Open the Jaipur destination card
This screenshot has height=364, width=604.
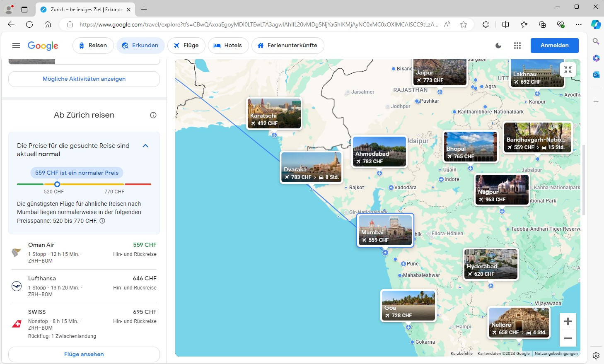(440, 72)
